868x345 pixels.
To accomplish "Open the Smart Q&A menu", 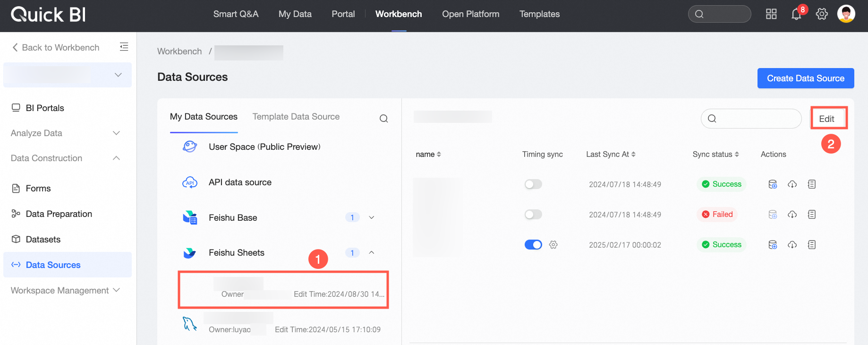I will coord(236,14).
